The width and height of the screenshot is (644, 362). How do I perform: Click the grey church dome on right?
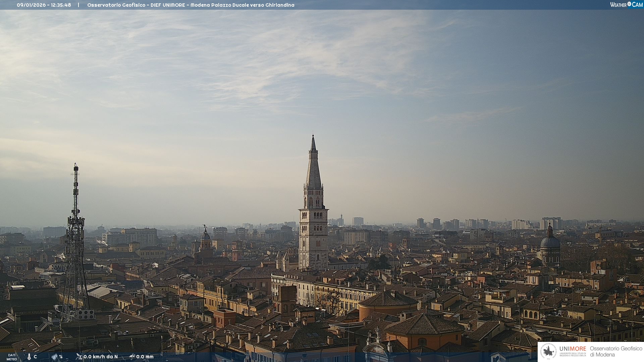(x=550, y=242)
